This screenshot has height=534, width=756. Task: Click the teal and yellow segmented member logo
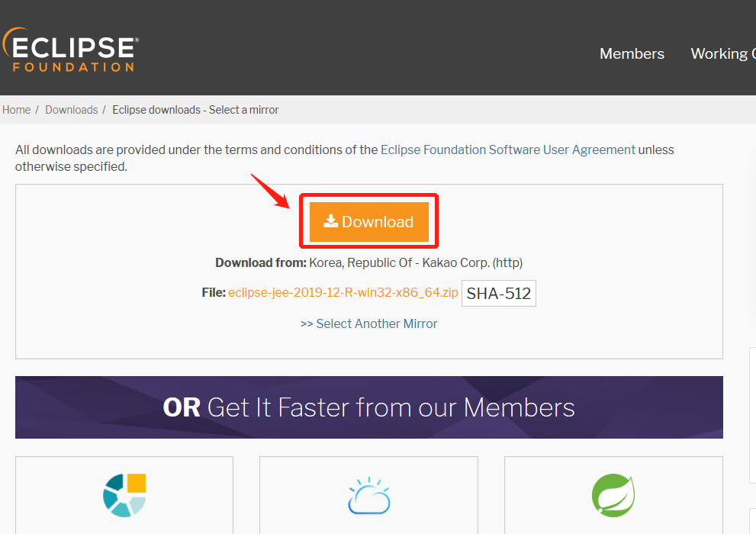tap(124, 495)
